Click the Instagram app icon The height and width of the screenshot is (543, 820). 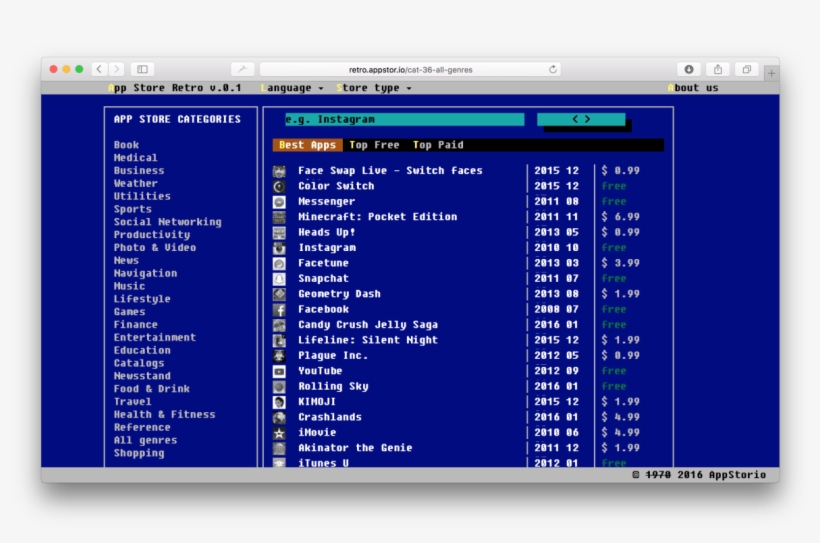pos(279,248)
